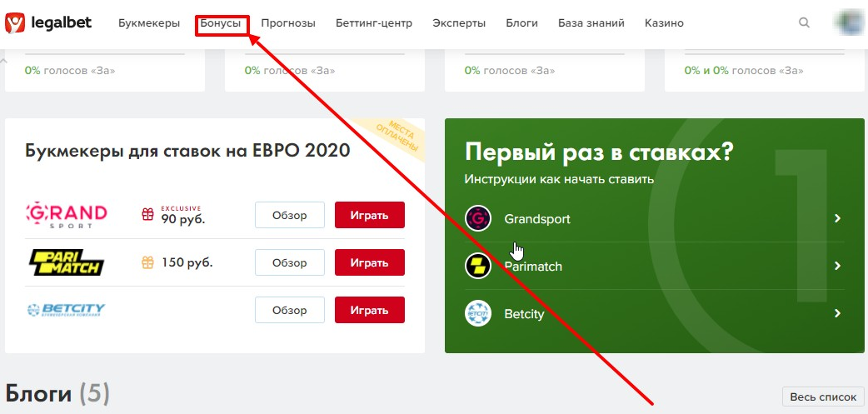The height and width of the screenshot is (414, 868).
Task: Click Обзор for Betcity
Action: click(290, 310)
